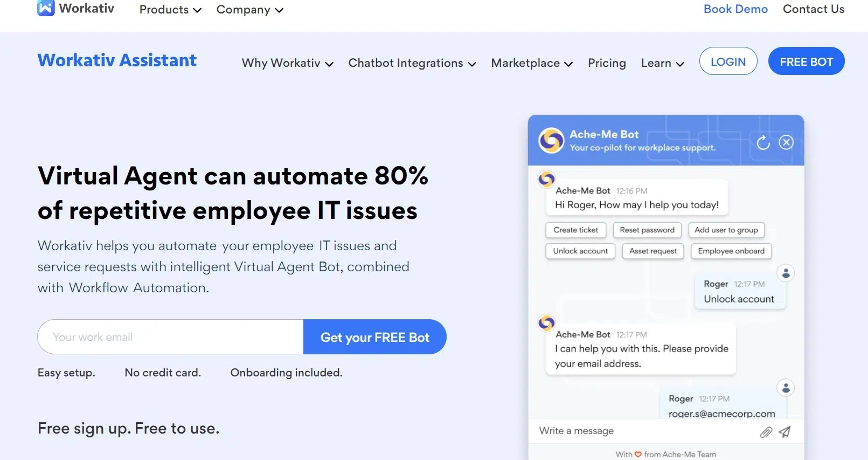The width and height of the screenshot is (868, 460).
Task: Go to the Pricing page
Action: pos(607,63)
